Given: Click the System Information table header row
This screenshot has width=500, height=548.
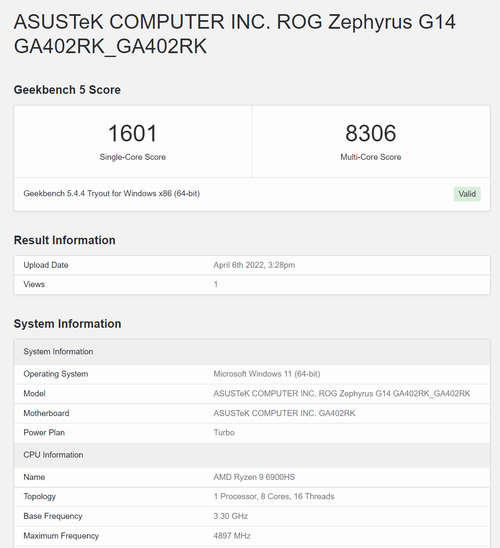Looking at the screenshot, I should [252, 352].
